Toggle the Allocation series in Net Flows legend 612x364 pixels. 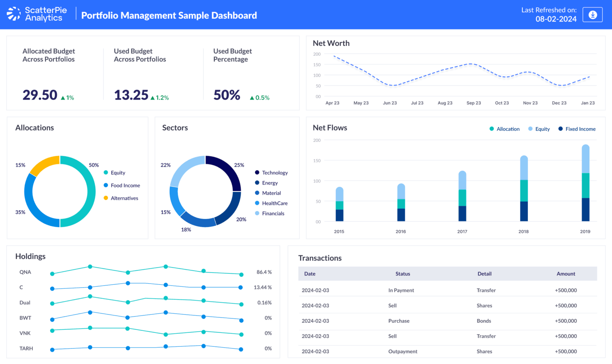pyautogui.click(x=492, y=129)
